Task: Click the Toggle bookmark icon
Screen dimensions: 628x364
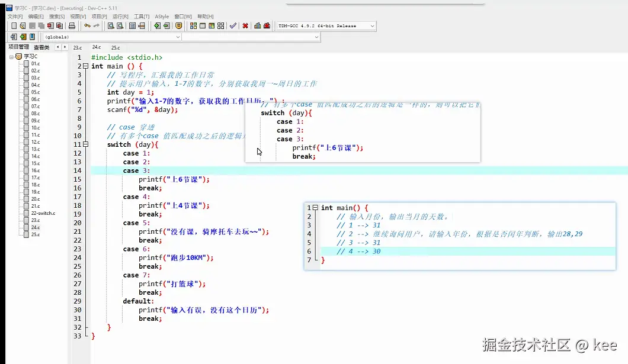Action: (x=179, y=25)
